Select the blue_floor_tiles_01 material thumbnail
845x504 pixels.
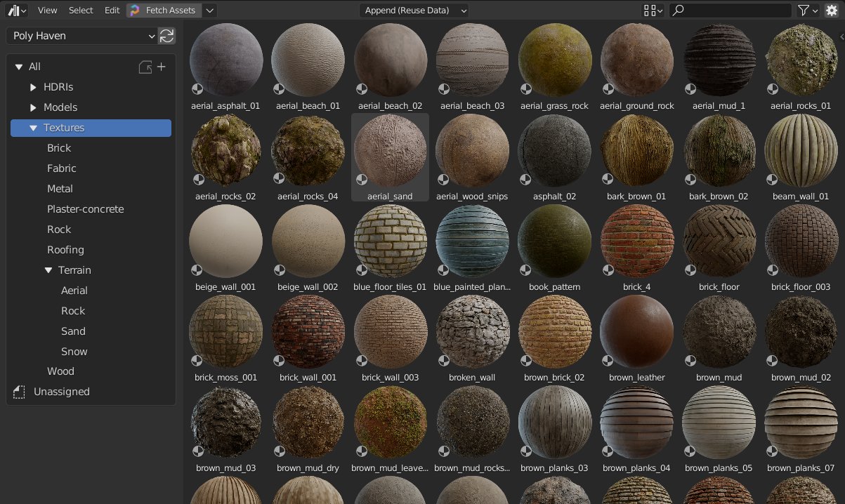[391, 240]
